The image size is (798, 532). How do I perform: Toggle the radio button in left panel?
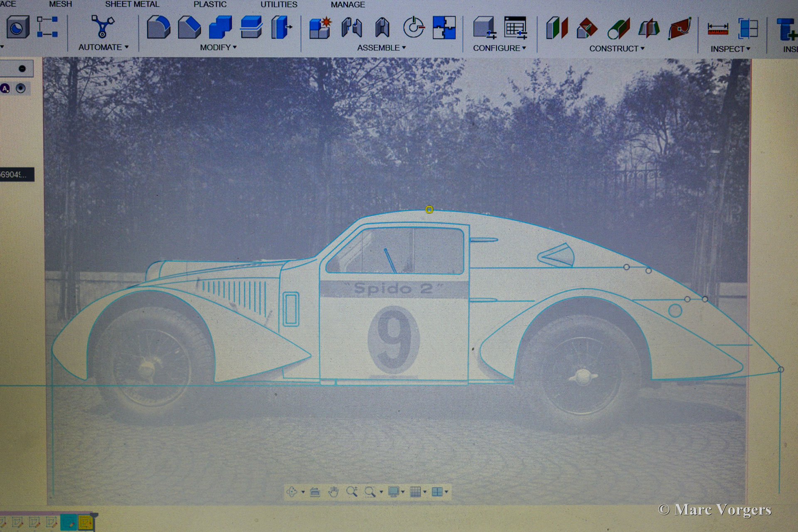coord(20,88)
